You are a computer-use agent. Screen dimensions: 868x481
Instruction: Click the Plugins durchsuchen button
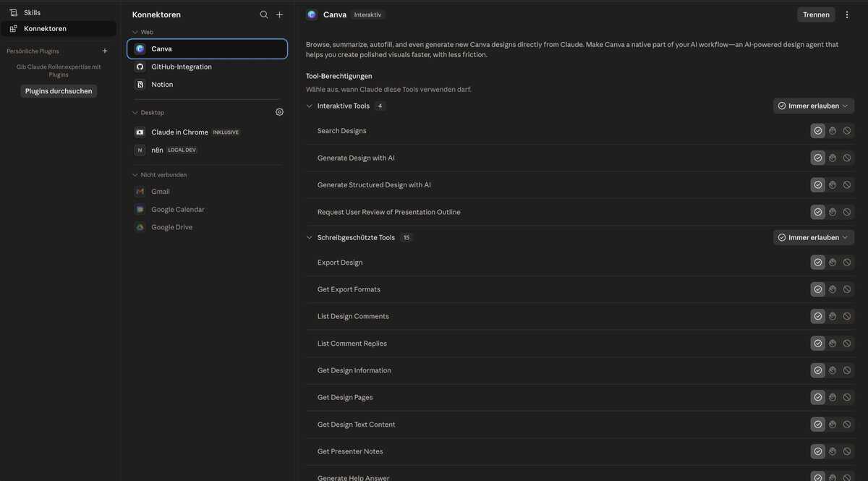tap(59, 91)
